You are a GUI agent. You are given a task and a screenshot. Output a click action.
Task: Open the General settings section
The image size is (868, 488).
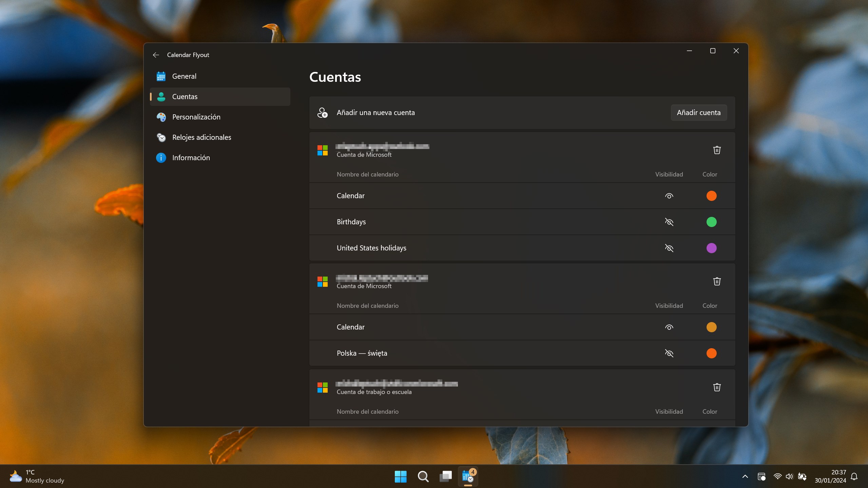[x=220, y=76]
